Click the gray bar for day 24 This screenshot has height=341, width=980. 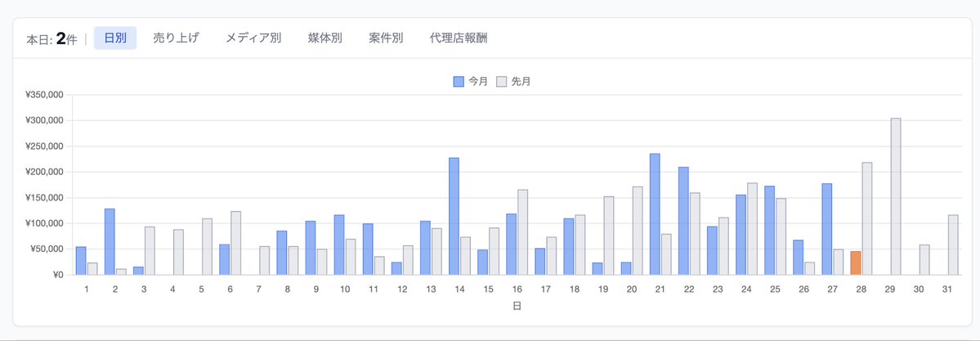752,229
